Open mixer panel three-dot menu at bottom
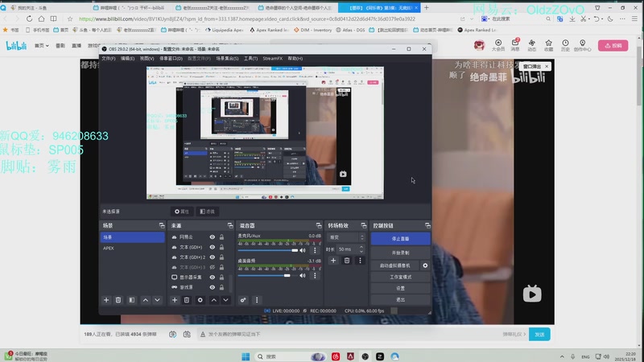 [x=257, y=300]
